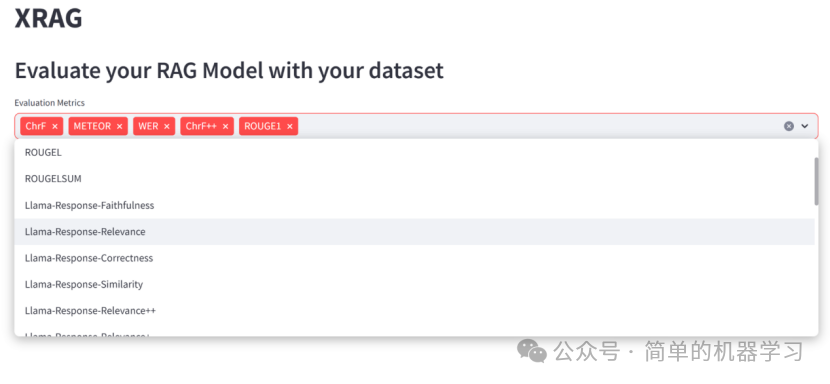Remove the ChrF++ metric tag

click(x=225, y=127)
